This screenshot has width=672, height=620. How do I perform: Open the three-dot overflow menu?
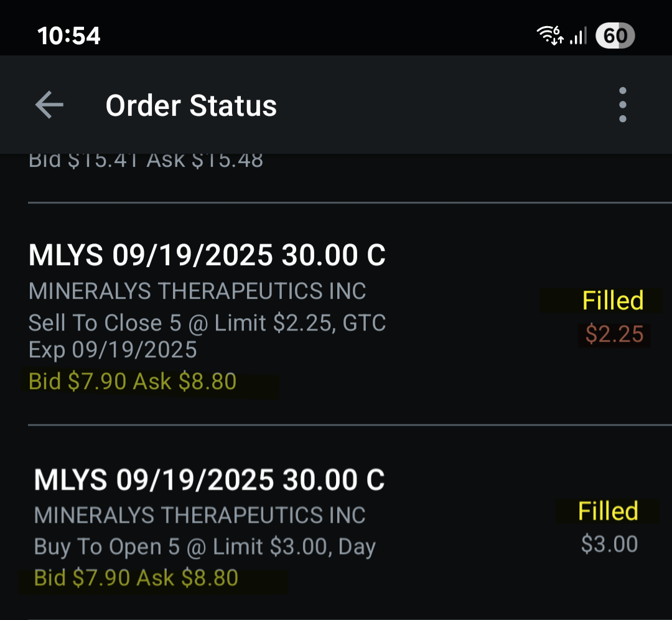tap(623, 105)
